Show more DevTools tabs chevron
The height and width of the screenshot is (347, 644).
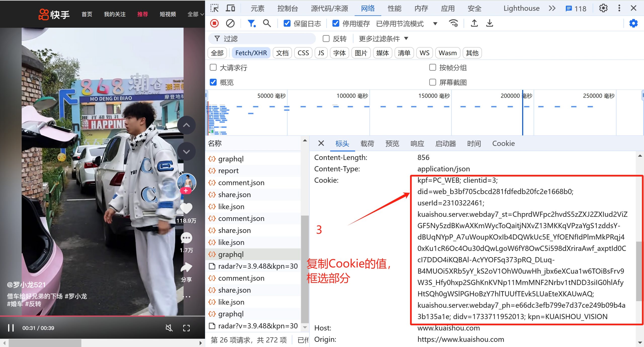click(x=552, y=8)
